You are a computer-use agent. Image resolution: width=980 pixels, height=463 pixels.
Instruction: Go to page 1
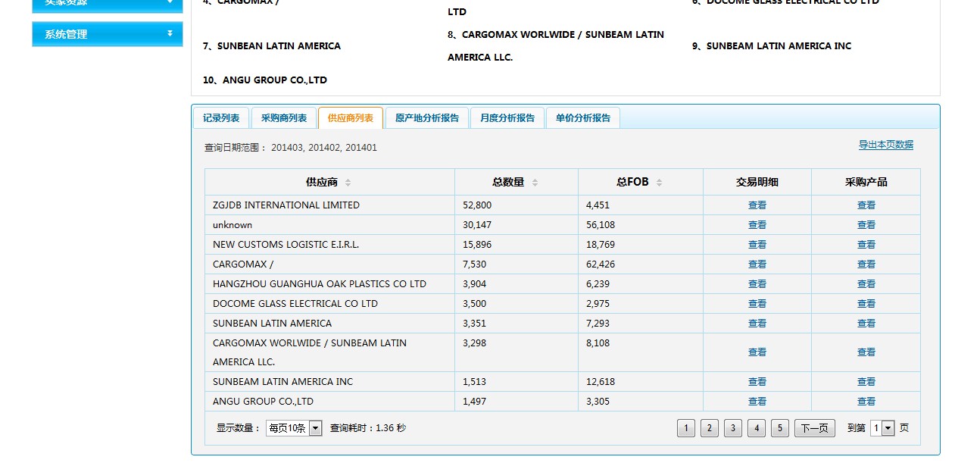point(685,428)
